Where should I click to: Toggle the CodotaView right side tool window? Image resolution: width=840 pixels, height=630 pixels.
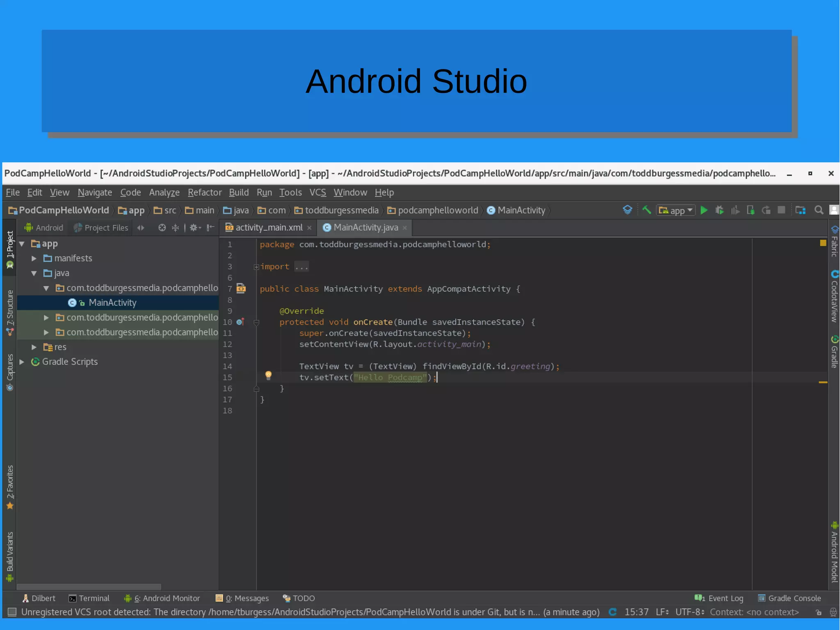834,296
